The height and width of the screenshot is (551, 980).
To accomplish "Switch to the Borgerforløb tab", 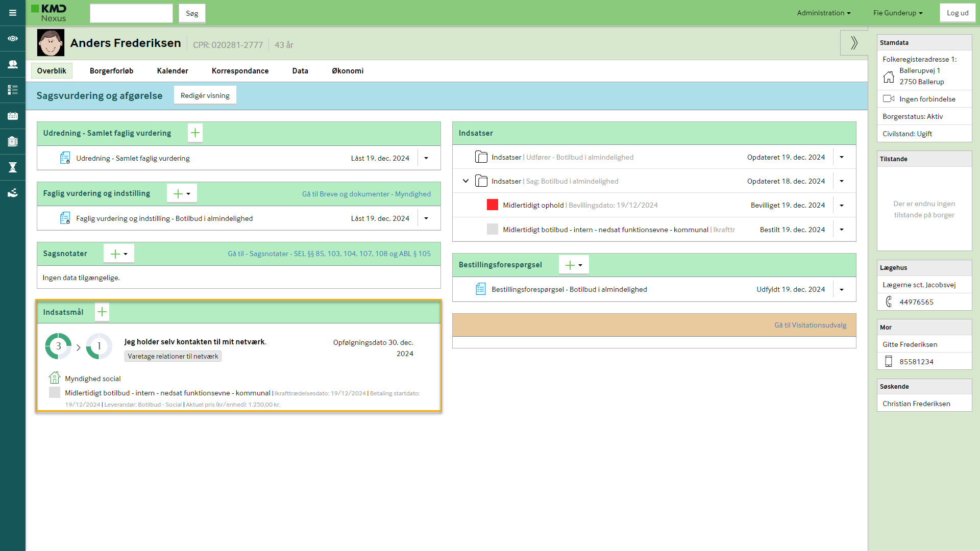I will [111, 71].
